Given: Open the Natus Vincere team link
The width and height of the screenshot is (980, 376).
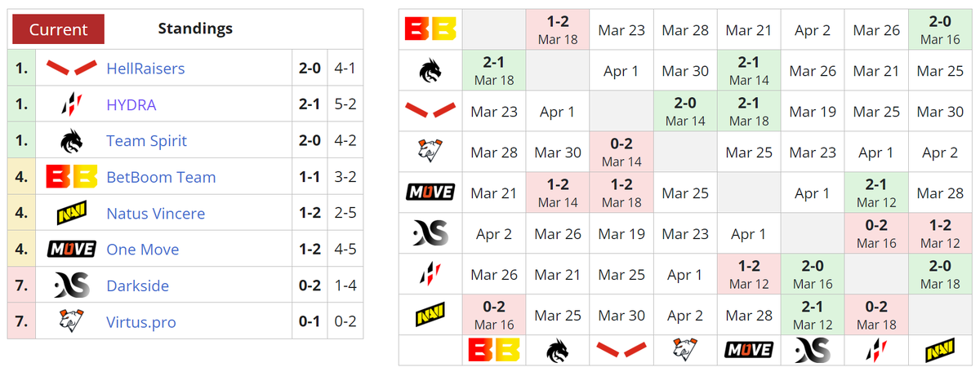Looking at the screenshot, I should 155,214.
